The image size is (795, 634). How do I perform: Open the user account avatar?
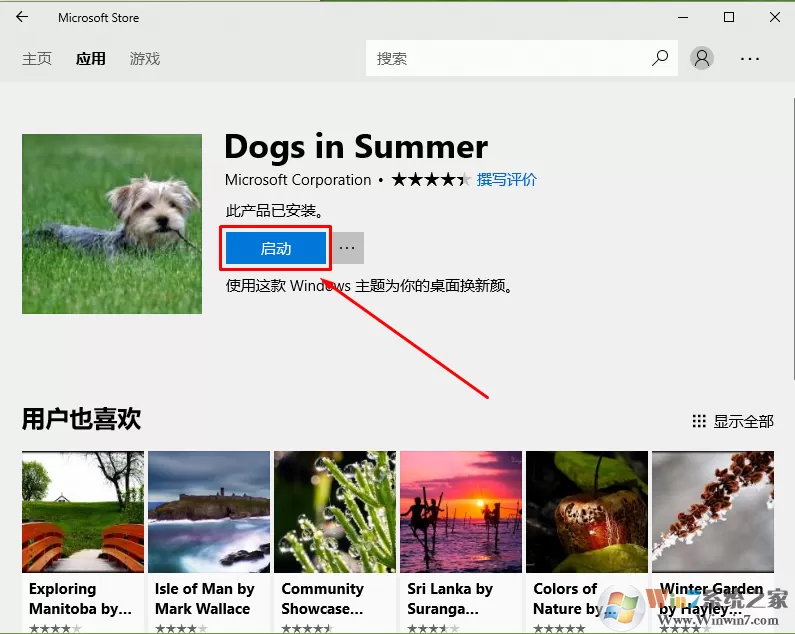[702, 58]
